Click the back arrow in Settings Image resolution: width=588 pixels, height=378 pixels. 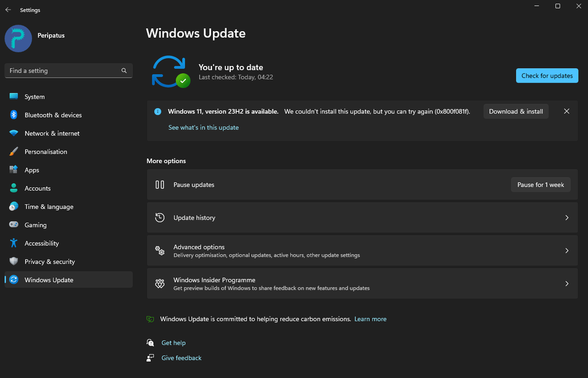tap(8, 10)
